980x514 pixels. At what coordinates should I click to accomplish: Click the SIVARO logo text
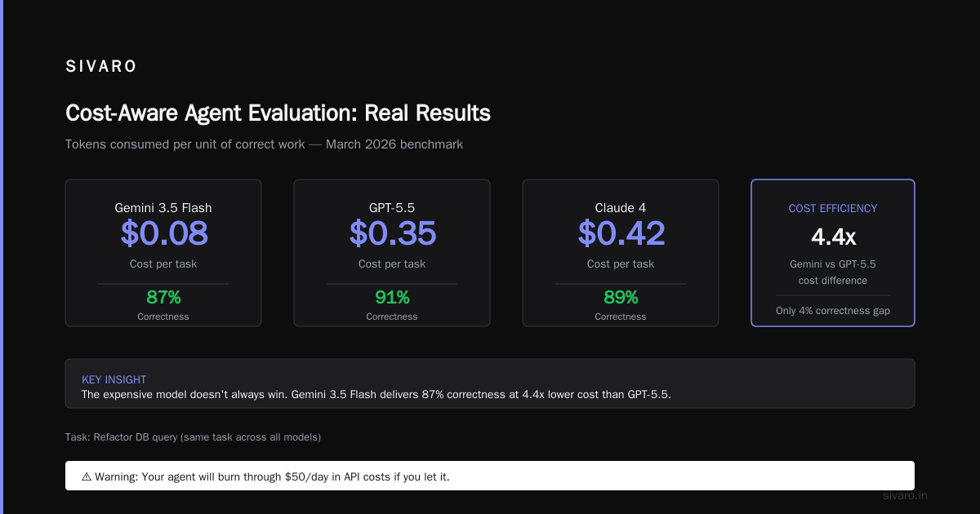coord(101,67)
